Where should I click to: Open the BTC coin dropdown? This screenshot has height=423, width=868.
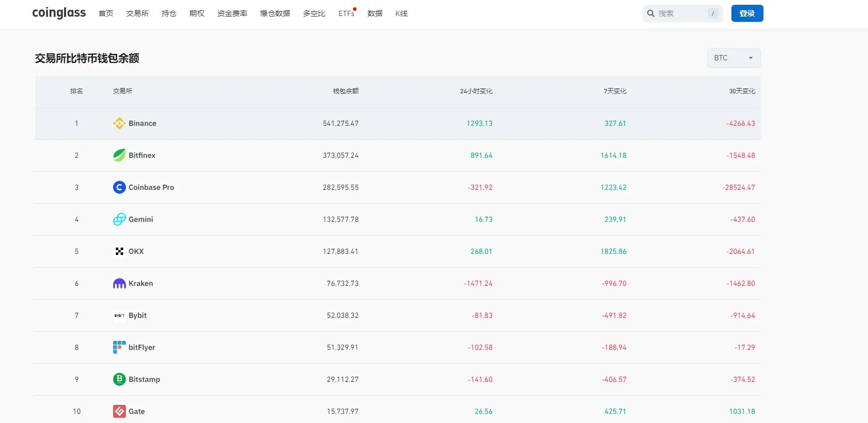pos(734,58)
